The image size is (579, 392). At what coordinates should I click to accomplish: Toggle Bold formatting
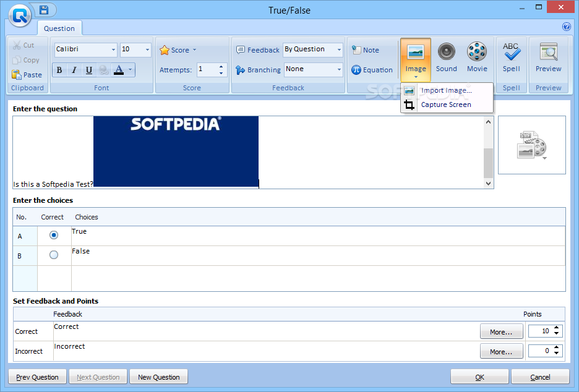pyautogui.click(x=59, y=70)
